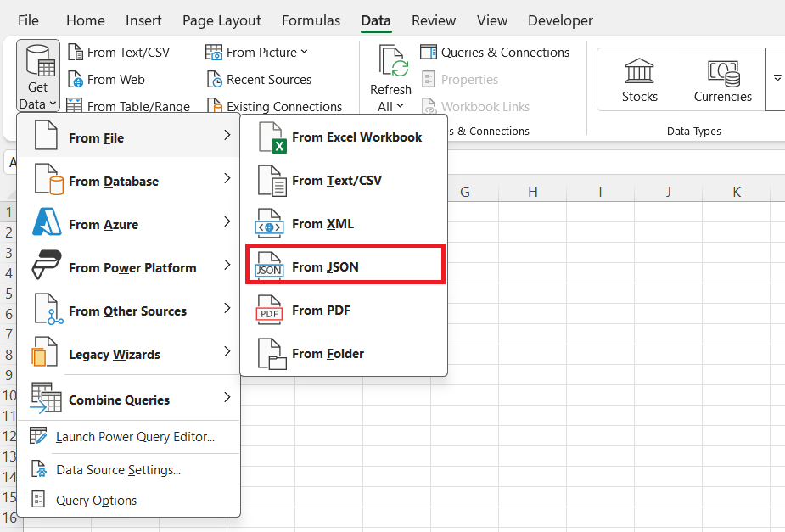Select the Data ribbon tab
This screenshot has width=785, height=532.
pyautogui.click(x=376, y=20)
